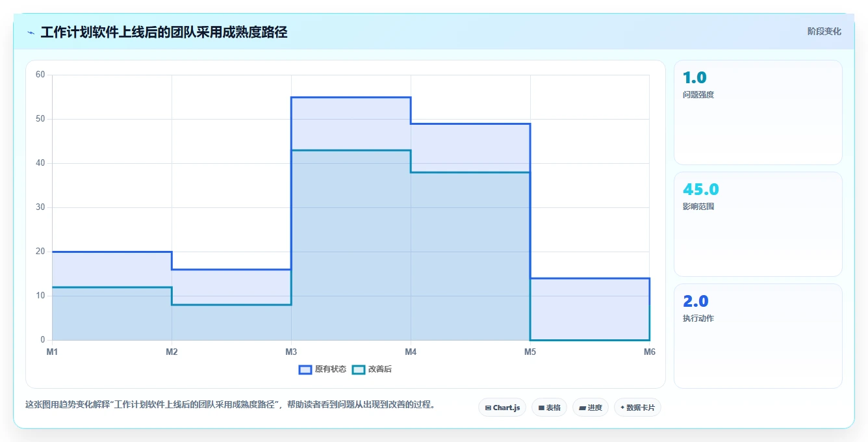Open the 执行动作 2.0 card
Image resolution: width=868 pixels, height=442 pixels.
tap(758, 336)
